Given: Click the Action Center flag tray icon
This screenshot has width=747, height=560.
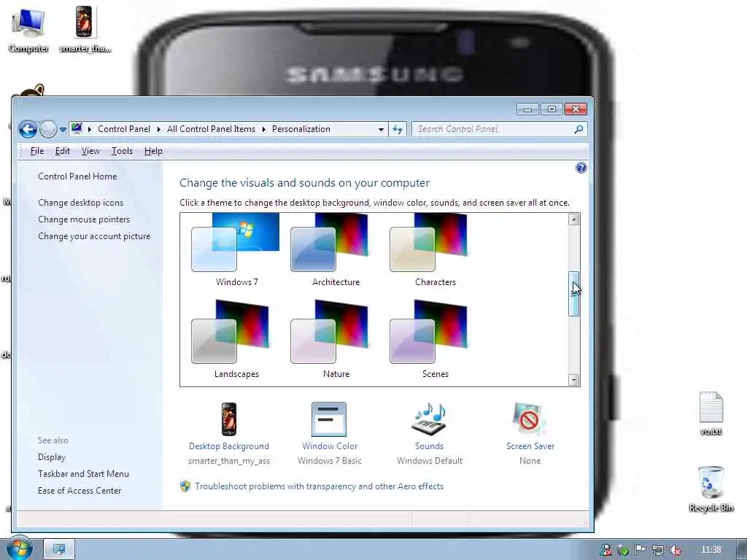Looking at the screenshot, I should pos(640,550).
